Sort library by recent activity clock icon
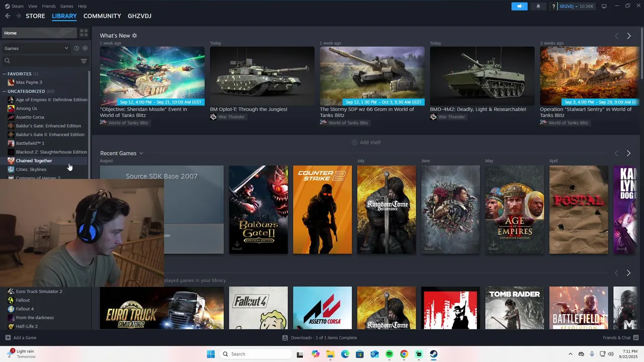Image resolution: width=644 pixels, height=362 pixels. (x=76, y=48)
